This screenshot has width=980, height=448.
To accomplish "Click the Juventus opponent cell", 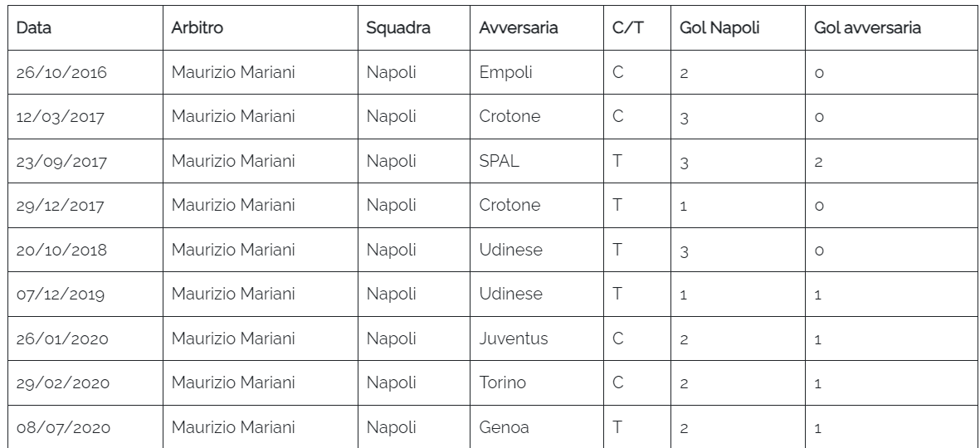I will pyautogui.click(x=513, y=338).
